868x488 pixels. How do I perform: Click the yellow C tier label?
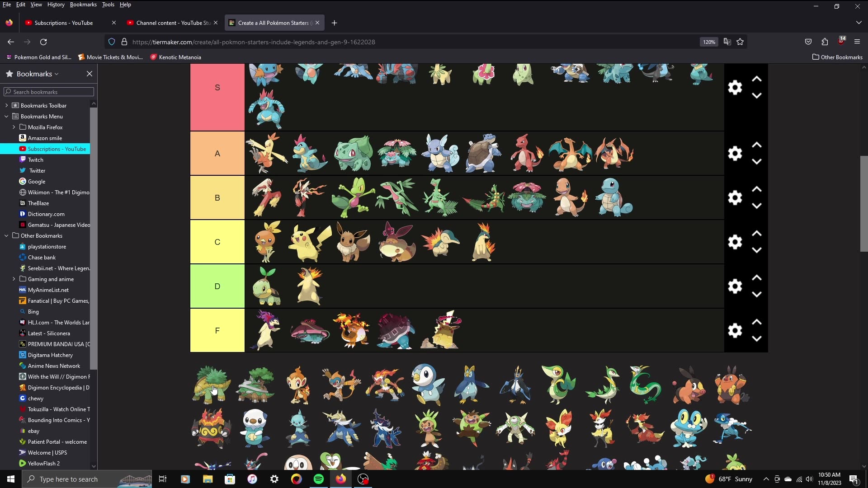(x=217, y=242)
